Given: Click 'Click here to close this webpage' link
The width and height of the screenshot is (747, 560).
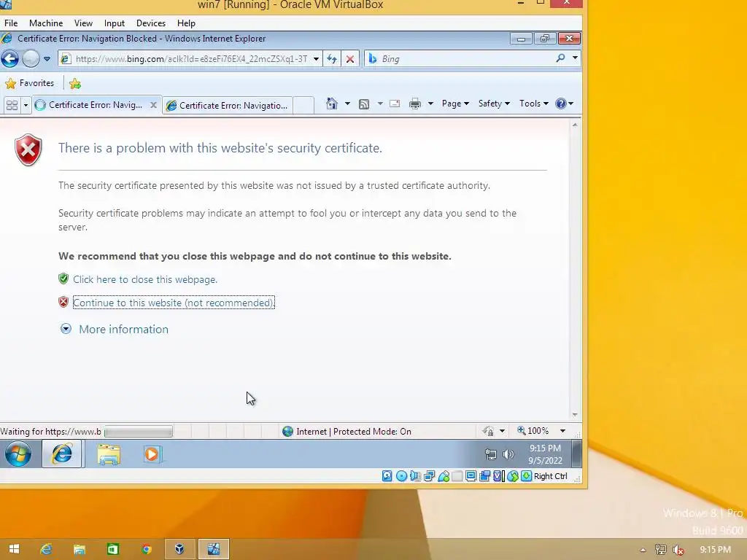Looking at the screenshot, I should click(145, 279).
